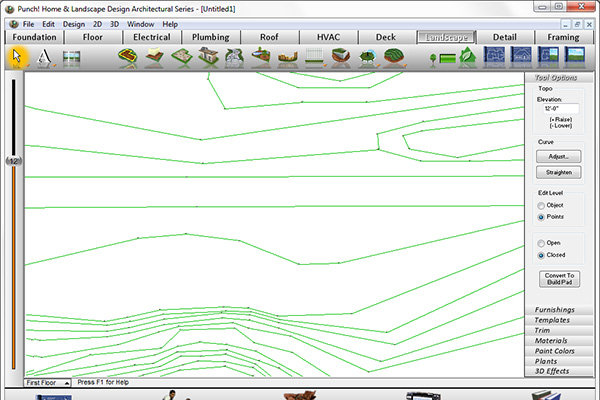The width and height of the screenshot is (600, 400).
Task: Choose the text annotation tool
Action: (x=44, y=57)
